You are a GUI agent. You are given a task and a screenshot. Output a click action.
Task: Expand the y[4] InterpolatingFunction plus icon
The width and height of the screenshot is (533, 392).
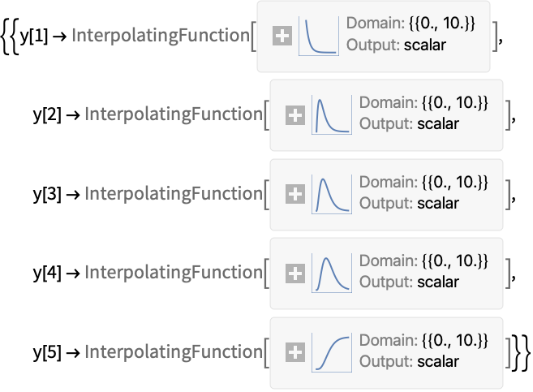pyautogui.click(x=295, y=274)
